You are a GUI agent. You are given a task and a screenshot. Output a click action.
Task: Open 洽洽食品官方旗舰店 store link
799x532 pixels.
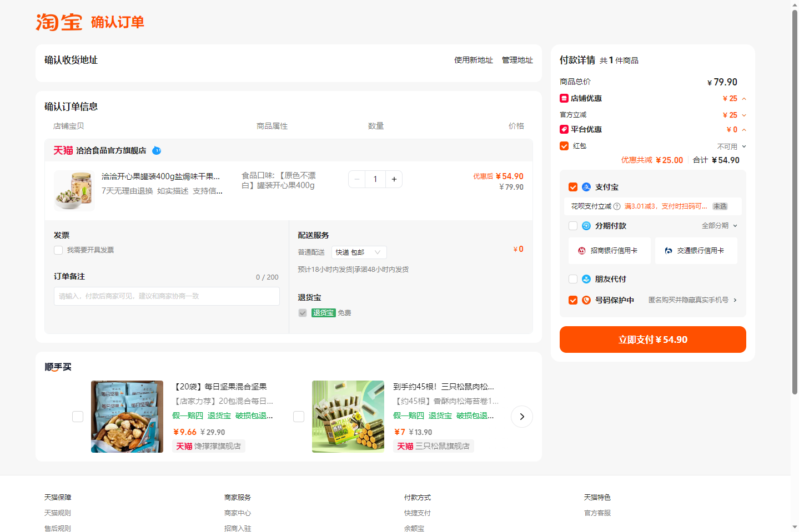pyautogui.click(x=111, y=150)
